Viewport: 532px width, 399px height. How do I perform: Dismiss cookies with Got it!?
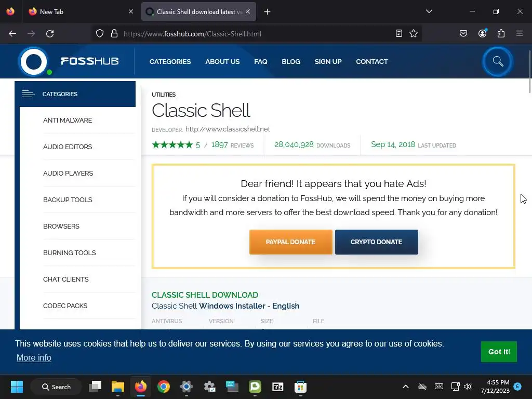pos(499,352)
